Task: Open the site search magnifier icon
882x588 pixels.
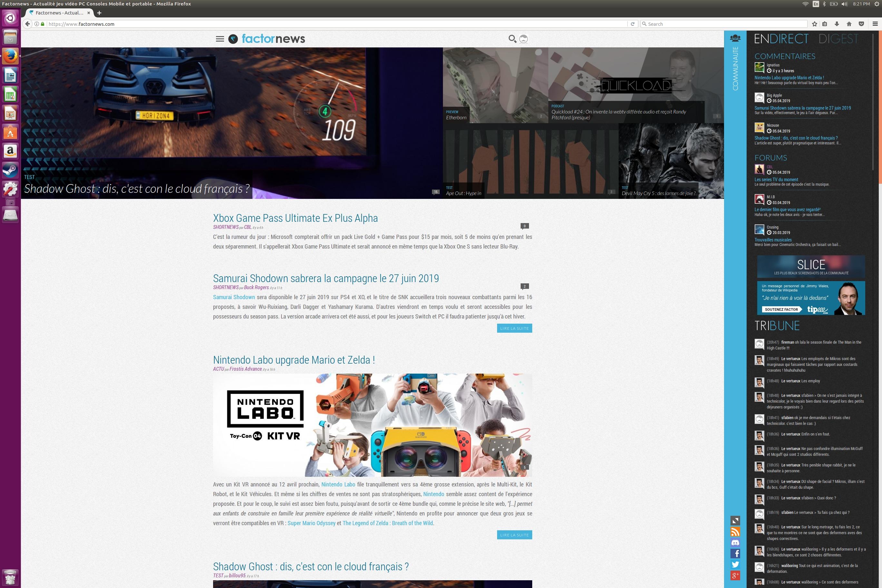Action: (512, 39)
